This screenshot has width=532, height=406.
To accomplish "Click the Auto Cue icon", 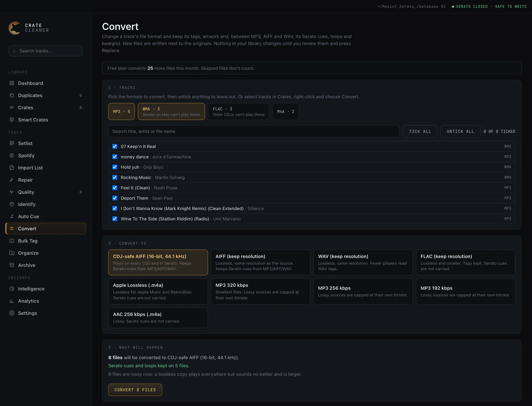I will 12,216.
